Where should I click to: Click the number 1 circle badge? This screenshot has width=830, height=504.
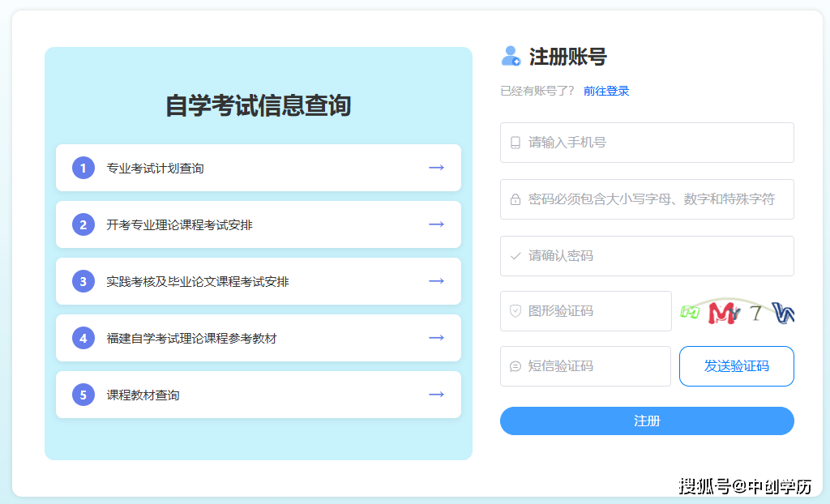83,168
